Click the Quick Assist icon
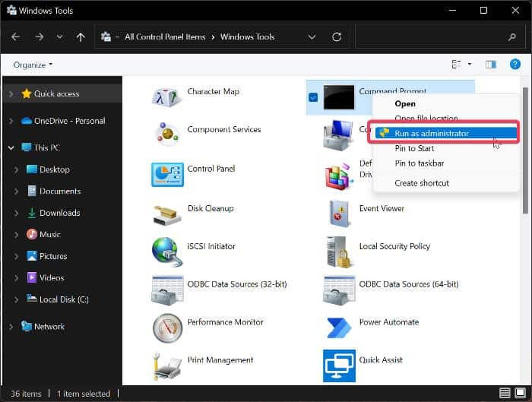 (x=337, y=366)
